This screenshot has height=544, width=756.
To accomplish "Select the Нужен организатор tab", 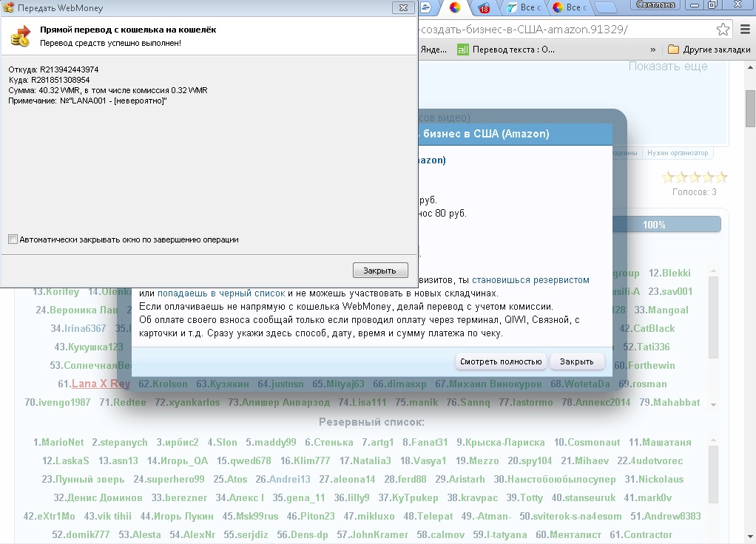I will 678,153.
